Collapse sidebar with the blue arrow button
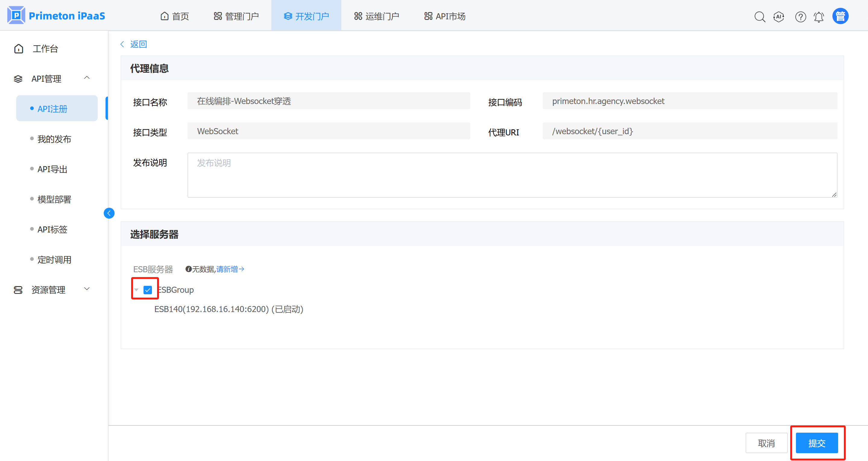868x461 pixels. coord(109,213)
